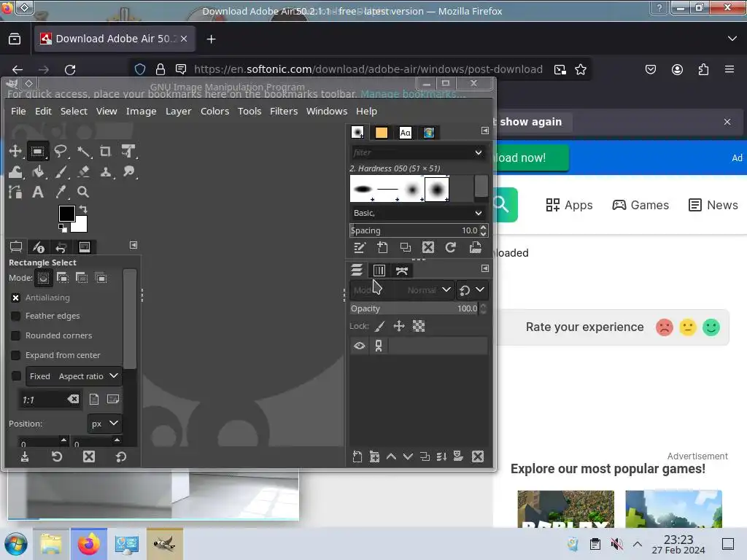Select the Bucket Fill tool
This screenshot has width=747, height=560.
point(38,172)
